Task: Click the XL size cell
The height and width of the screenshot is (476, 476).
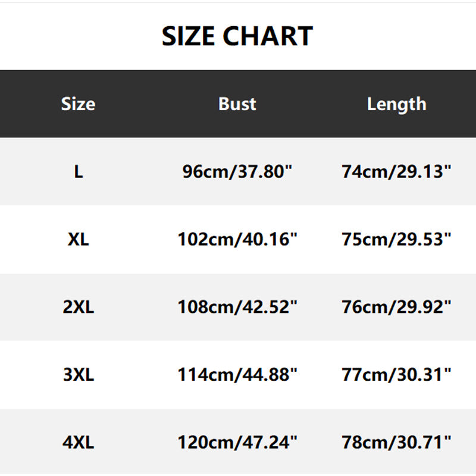Action: [78, 240]
